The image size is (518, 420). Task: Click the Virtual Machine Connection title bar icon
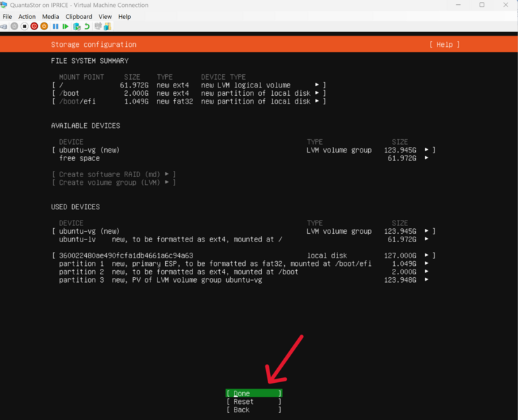(3, 5)
